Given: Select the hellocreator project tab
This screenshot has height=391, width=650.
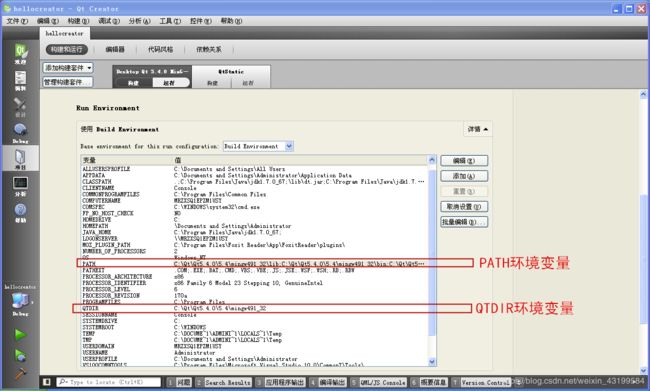Looking at the screenshot, I should tap(65, 33).
